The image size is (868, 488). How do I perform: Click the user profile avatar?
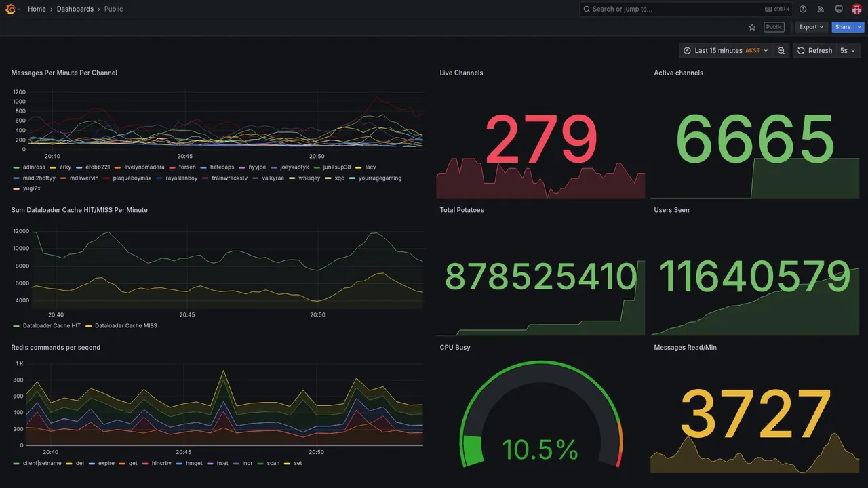coord(856,9)
